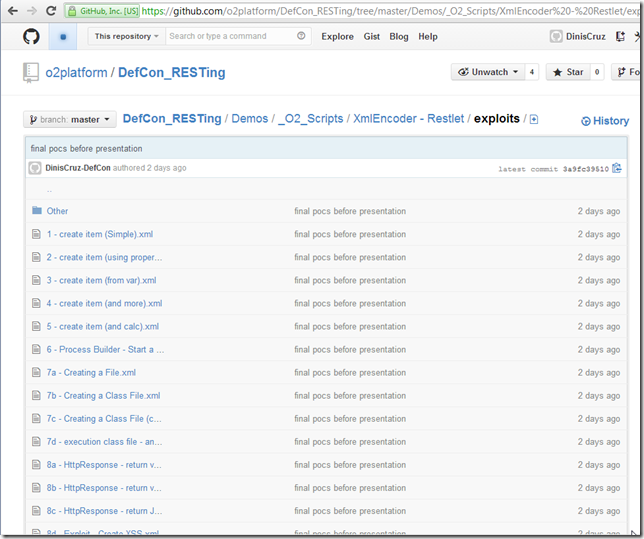
Task: Open the _O2_Scripts breadcrumb link
Action: (310, 119)
